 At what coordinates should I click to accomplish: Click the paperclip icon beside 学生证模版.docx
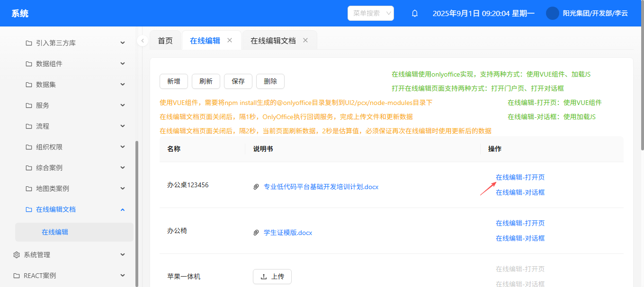[256, 233]
